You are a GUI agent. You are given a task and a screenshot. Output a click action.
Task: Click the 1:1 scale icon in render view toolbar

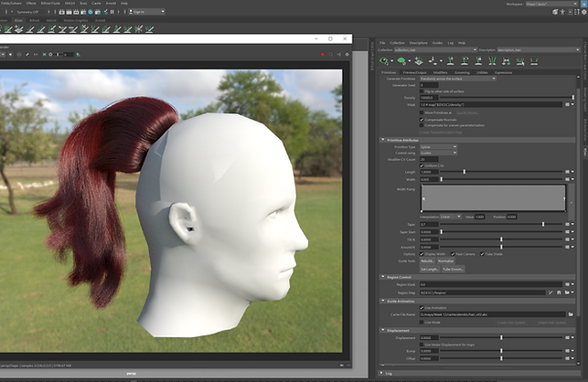[x=36, y=54]
